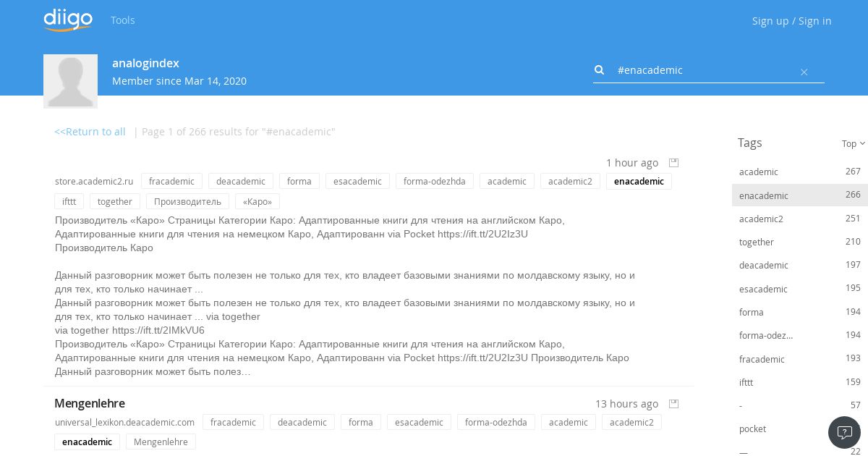Select enacademic tag in Tags sidebar
The height and width of the screenshot is (456, 868).
(799, 195)
